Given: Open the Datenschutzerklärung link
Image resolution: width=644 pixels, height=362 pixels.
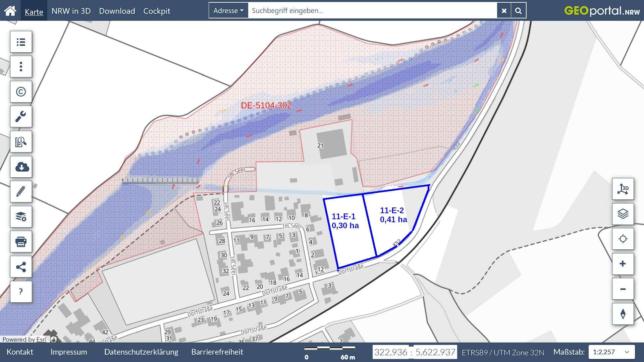Looking at the screenshot, I should coord(141,352).
